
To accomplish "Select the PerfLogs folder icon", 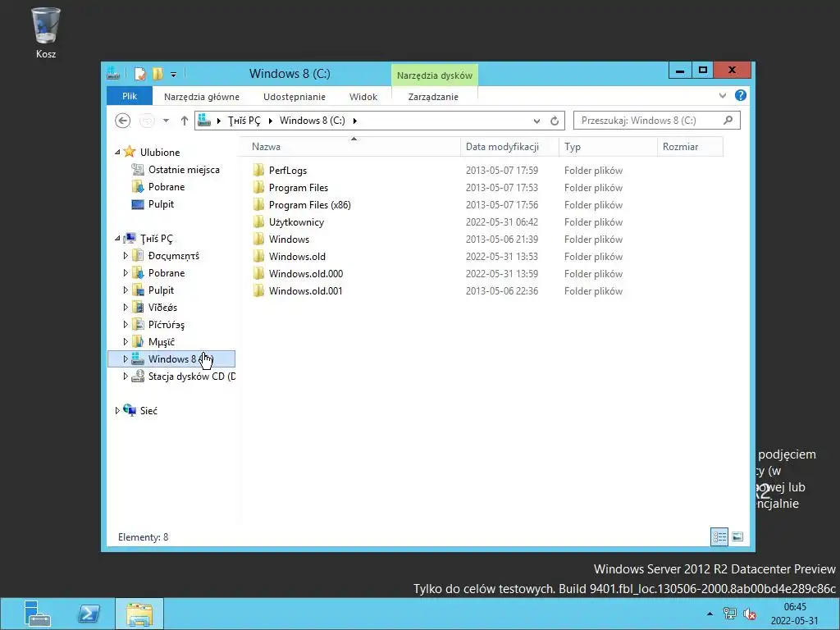I will tap(258, 171).
